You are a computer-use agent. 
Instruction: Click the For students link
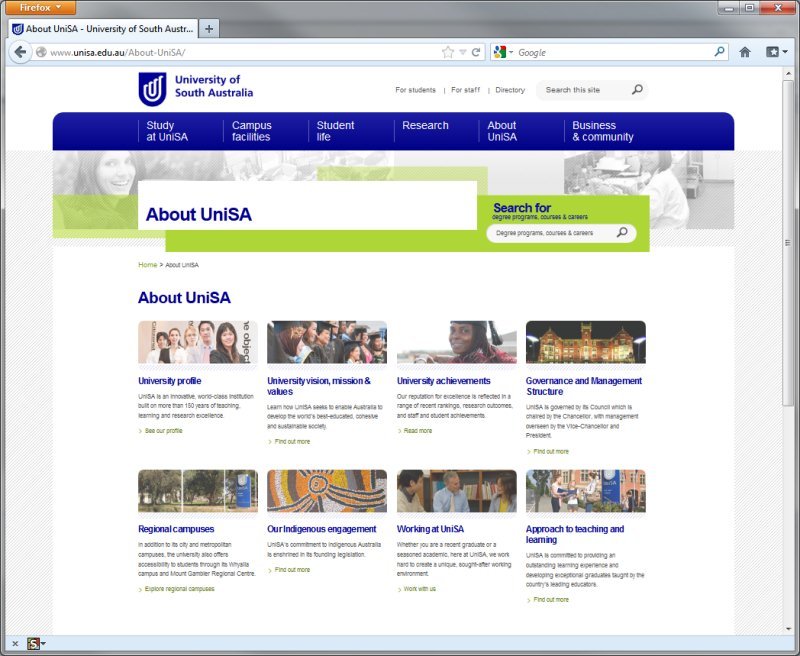point(415,90)
